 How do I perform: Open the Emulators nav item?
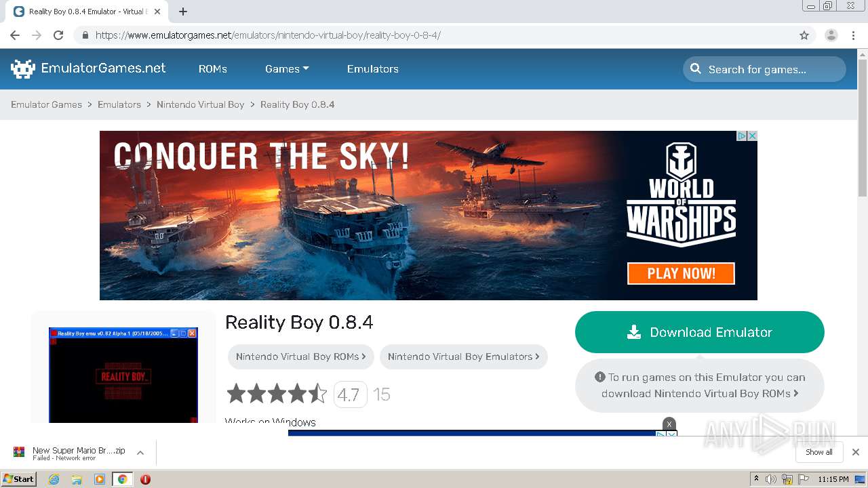point(373,68)
